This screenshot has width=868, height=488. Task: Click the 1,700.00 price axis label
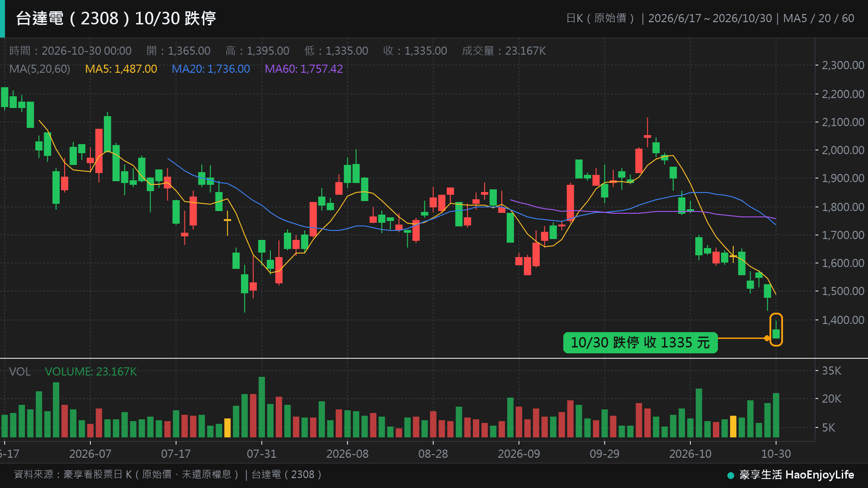click(x=843, y=235)
